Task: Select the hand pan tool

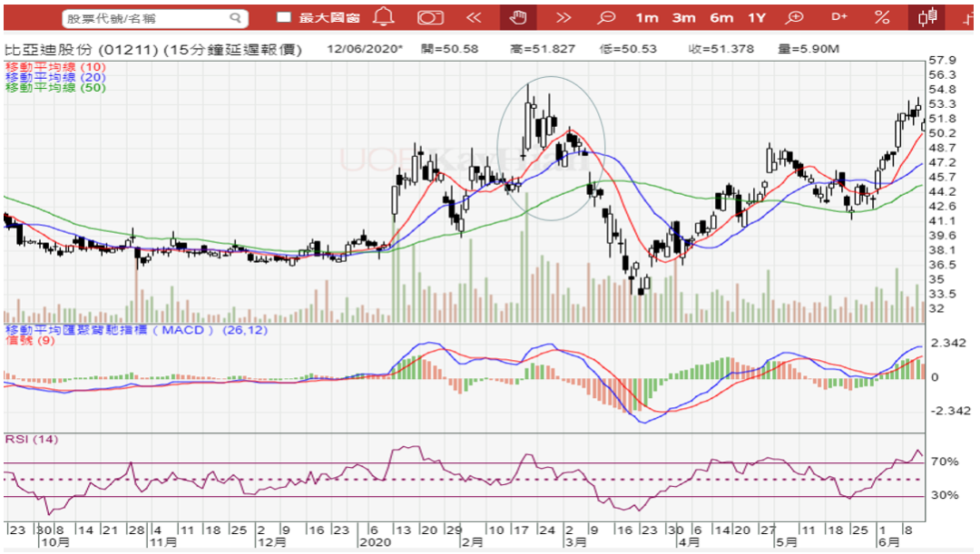Action: coord(518,17)
